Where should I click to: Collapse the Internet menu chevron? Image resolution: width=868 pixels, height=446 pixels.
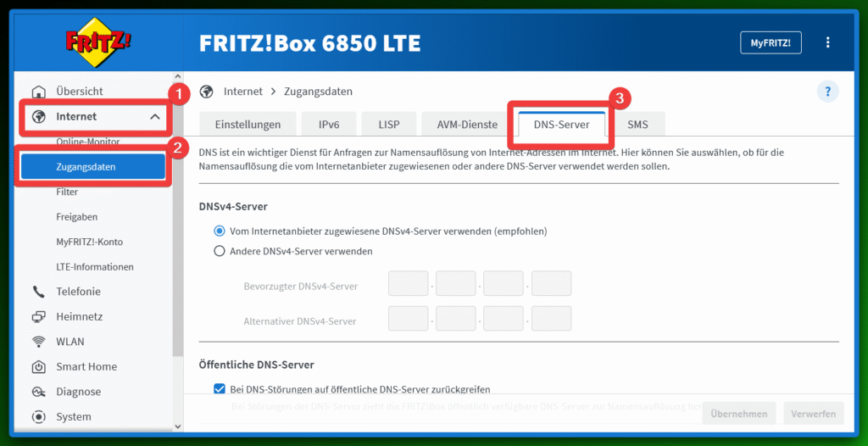pos(155,117)
